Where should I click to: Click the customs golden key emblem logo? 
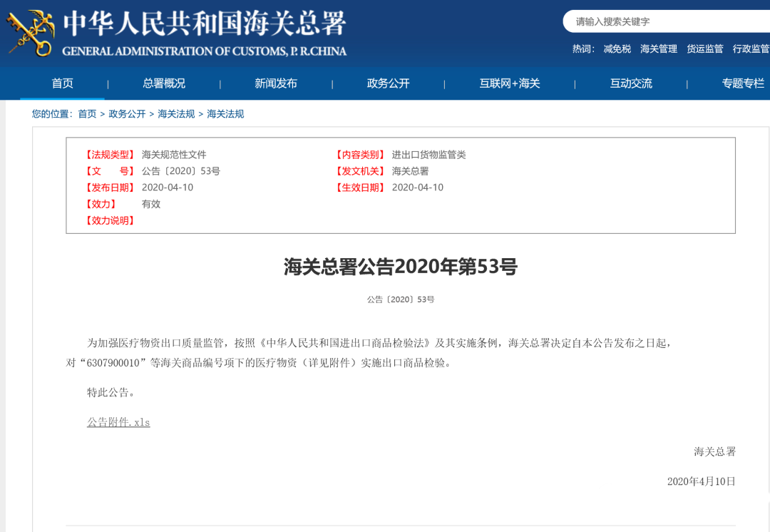(x=31, y=33)
